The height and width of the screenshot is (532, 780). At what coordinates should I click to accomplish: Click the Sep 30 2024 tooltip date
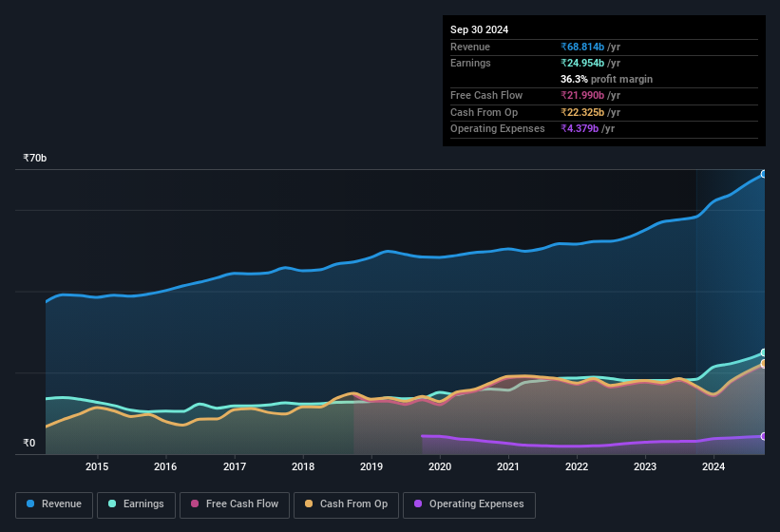click(479, 29)
